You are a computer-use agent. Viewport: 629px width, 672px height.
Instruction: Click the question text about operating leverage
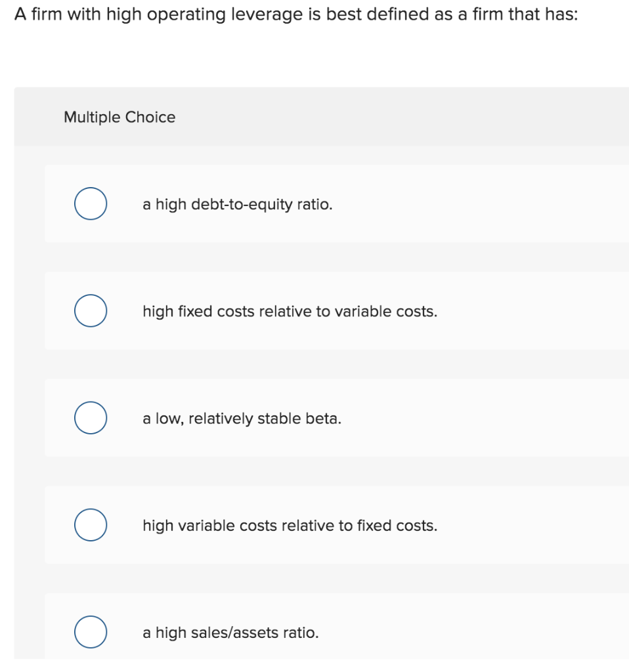tap(296, 14)
